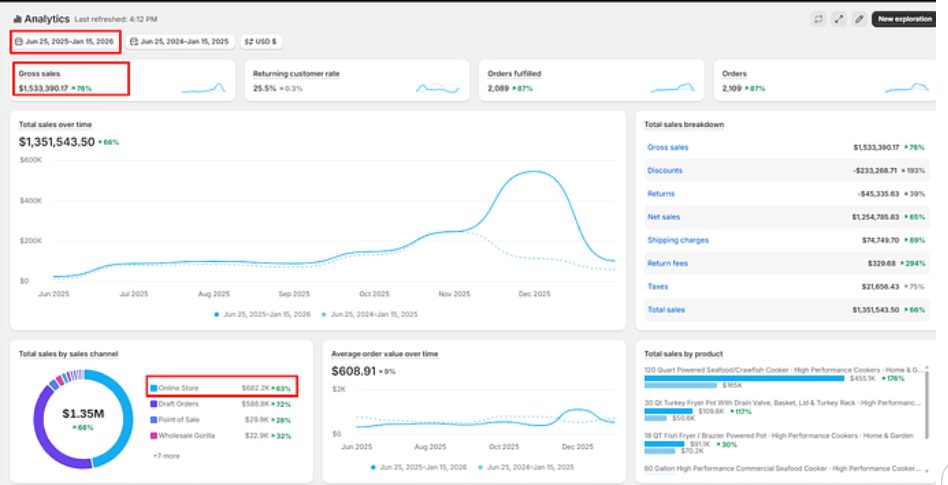Open the USD $ currency selector
This screenshot has width=948, height=485.
point(261,42)
